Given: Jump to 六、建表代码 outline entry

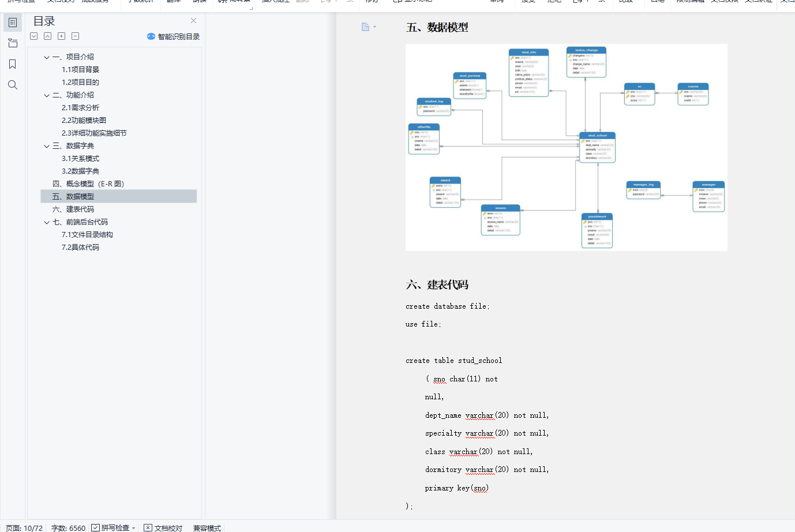Looking at the screenshot, I should pos(73,209).
